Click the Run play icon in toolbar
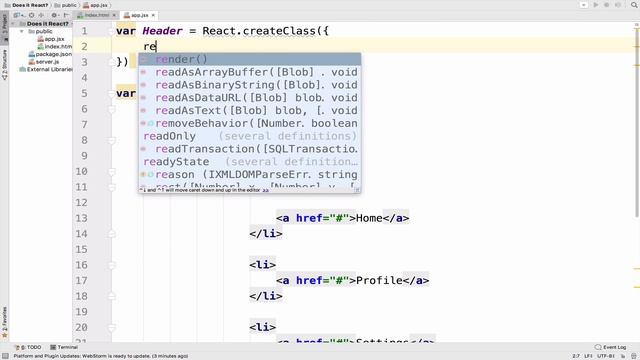Viewport: 640px width, 360px height. coord(596,5)
